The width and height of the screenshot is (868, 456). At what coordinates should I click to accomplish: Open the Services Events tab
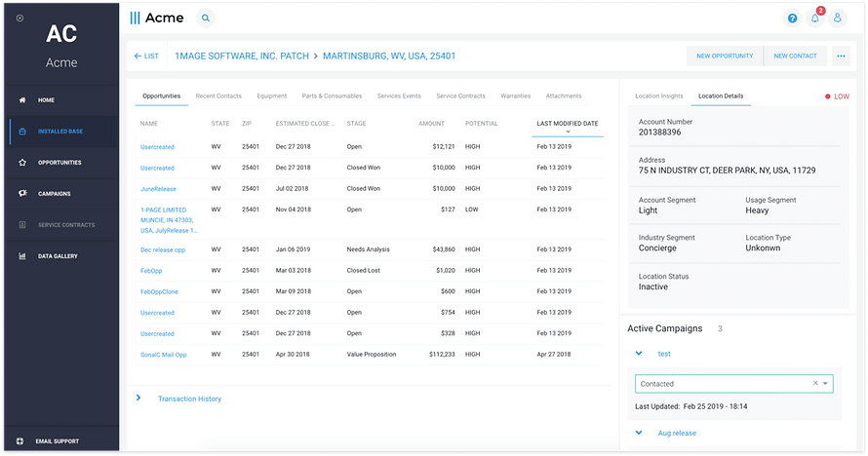pyautogui.click(x=399, y=96)
